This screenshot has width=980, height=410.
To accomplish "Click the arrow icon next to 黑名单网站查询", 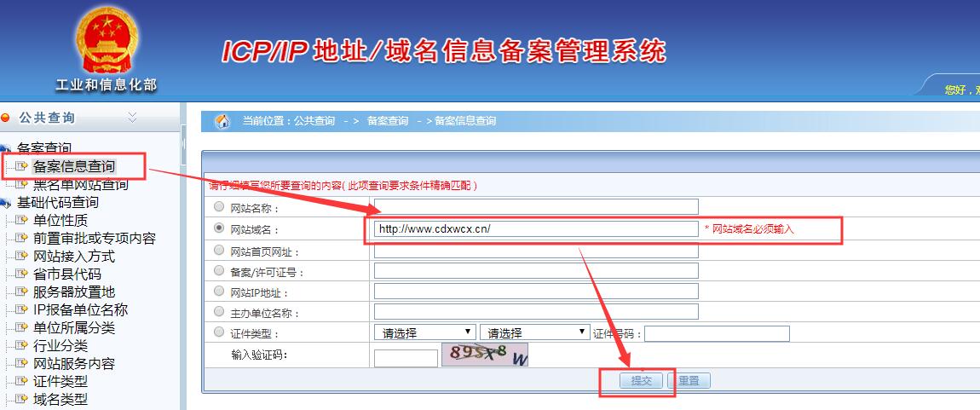I will coord(22,184).
